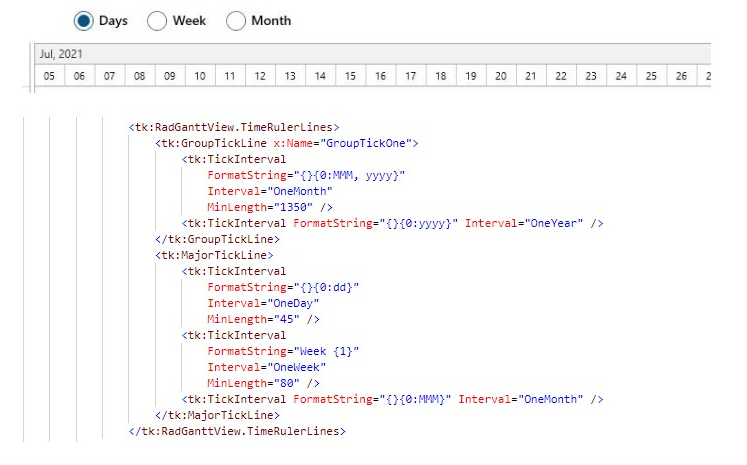The height and width of the screenshot is (465, 747).
Task: Select the Week radio button
Action: [x=158, y=21]
